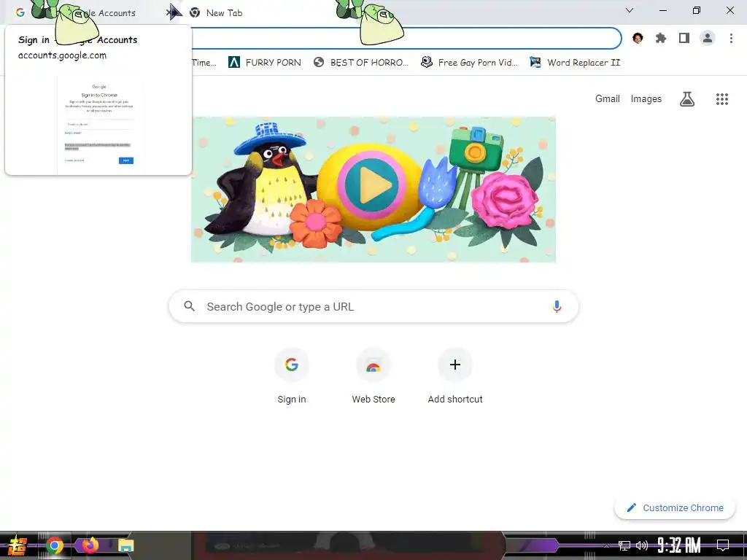Click the Chrome taskbar icon
This screenshot has width=747, height=560.
pos(55,545)
